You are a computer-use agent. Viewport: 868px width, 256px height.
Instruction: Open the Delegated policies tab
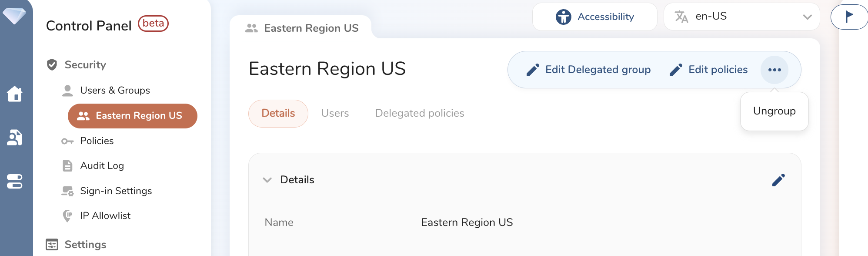tap(420, 113)
